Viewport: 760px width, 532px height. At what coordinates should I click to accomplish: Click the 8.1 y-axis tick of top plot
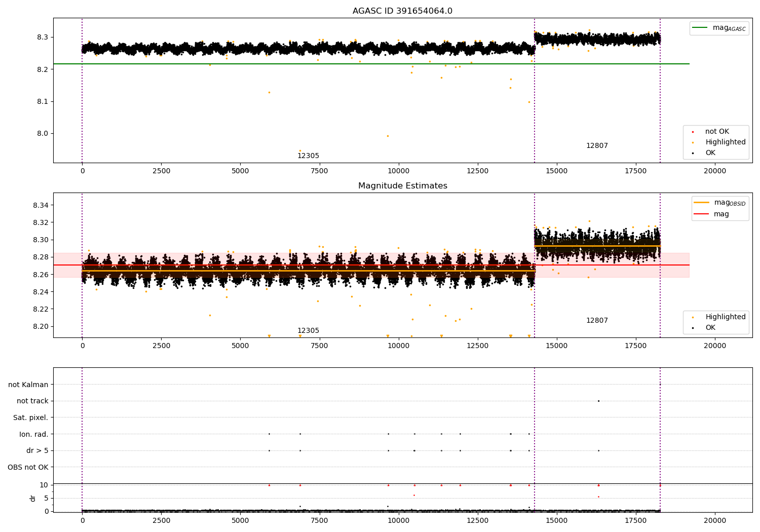point(43,102)
